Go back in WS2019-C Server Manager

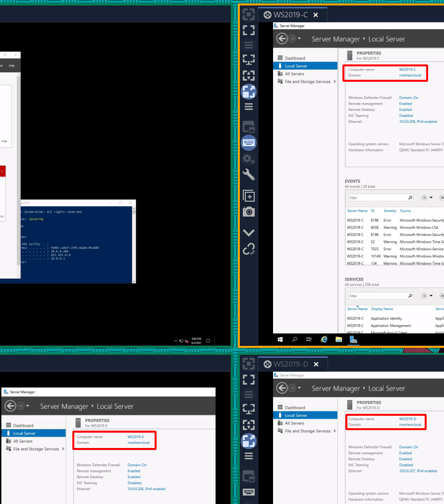tap(282, 39)
